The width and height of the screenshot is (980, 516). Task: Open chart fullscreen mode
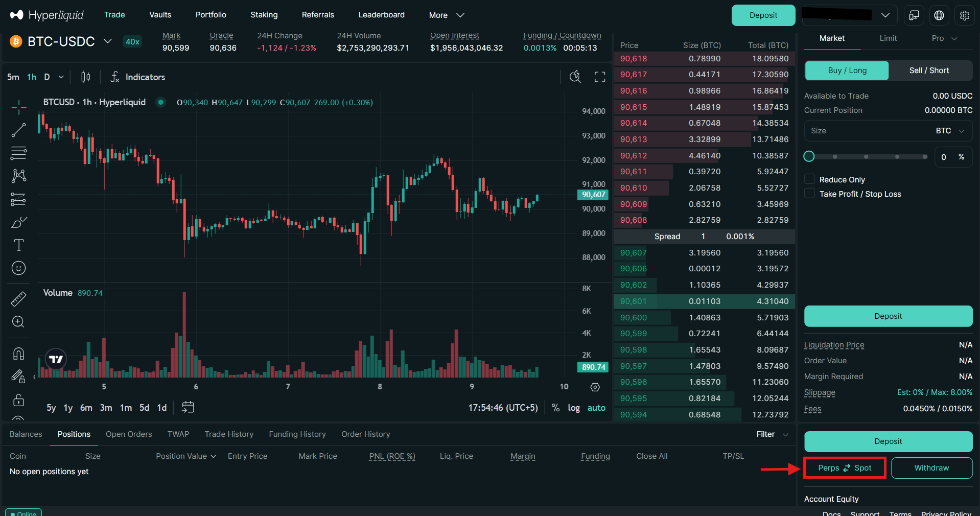point(600,77)
